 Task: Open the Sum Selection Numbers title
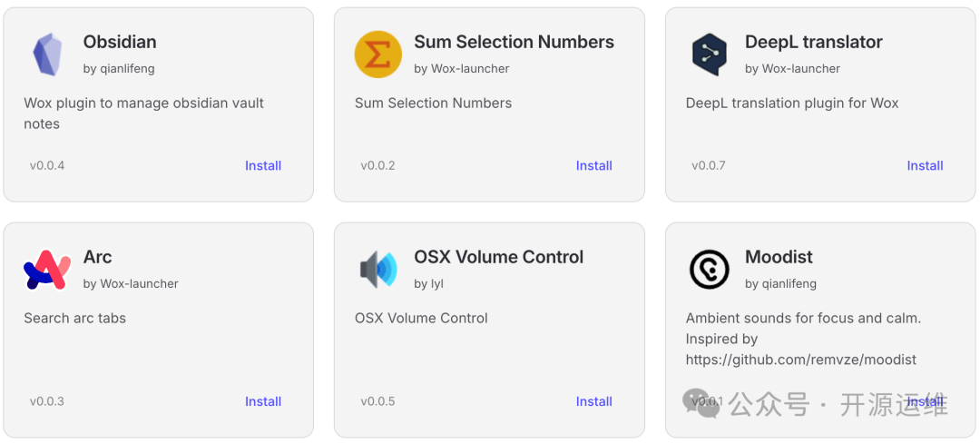pyautogui.click(x=514, y=42)
